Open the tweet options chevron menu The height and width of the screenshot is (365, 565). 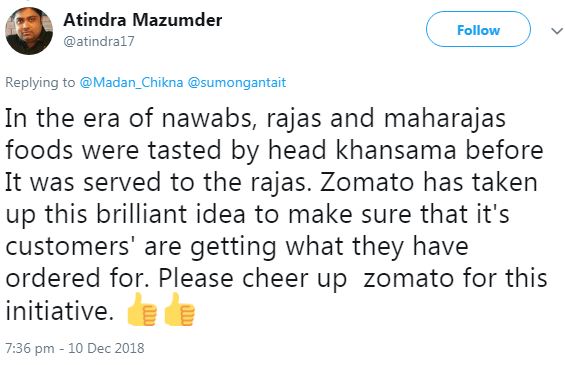[x=557, y=31]
